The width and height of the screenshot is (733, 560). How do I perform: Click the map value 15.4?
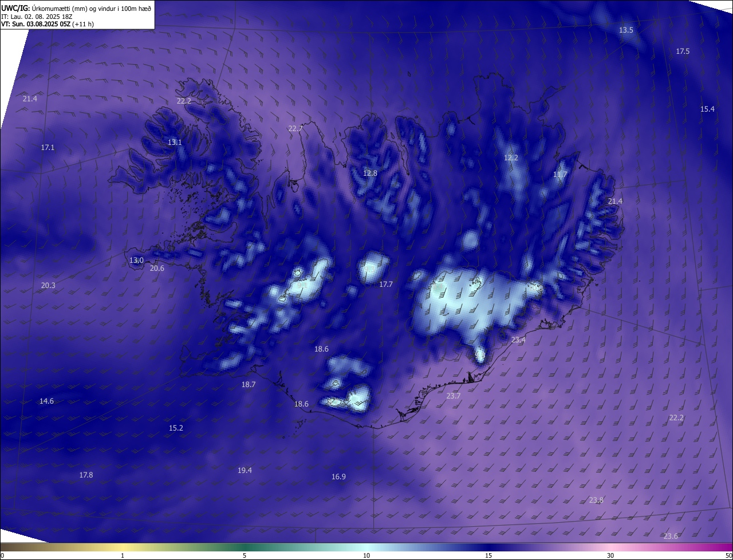tap(707, 109)
